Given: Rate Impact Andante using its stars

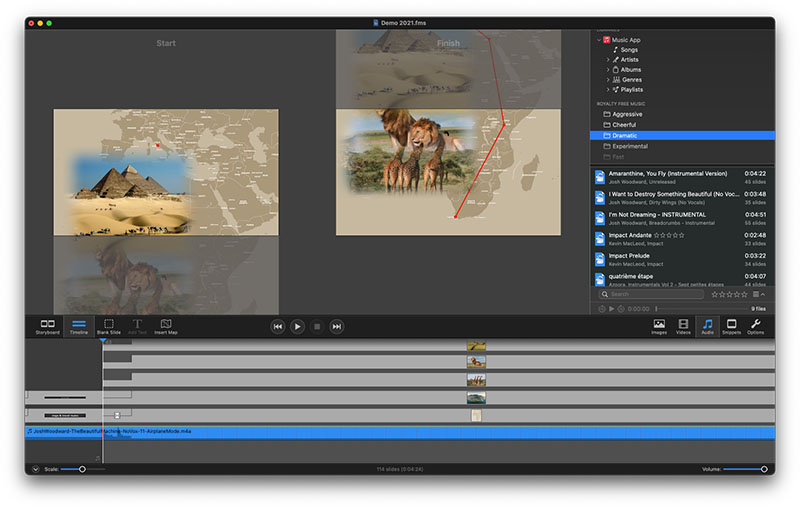Looking at the screenshot, I should [x=669, y=235].
